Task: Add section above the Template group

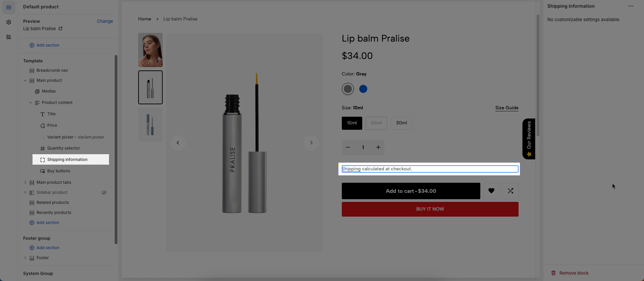Action: click(44, 45)
